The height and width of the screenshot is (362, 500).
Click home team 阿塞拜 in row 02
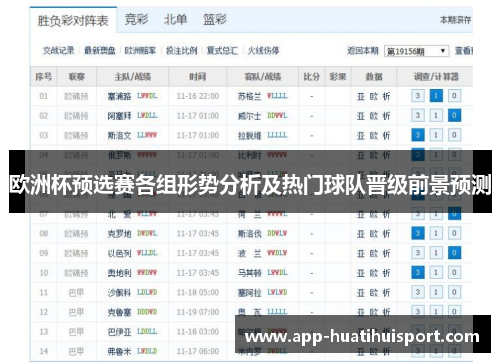119,116
